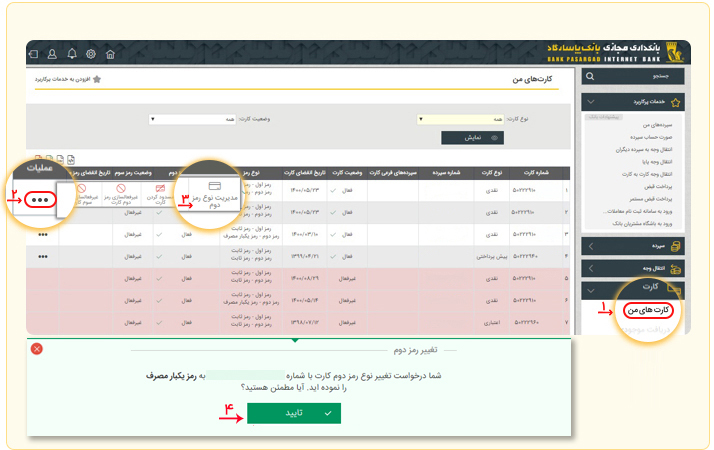Click the expiry date 1400/05/14 cell
The image size is (714, 450).
[305, 301]
